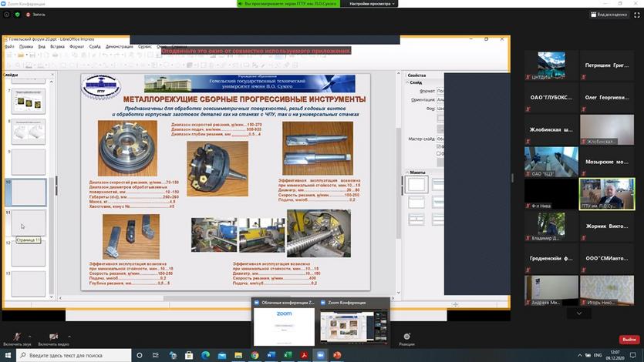644x362 pixels.
Task: Open Task View on the taskbar
Action: click(155, 355)
